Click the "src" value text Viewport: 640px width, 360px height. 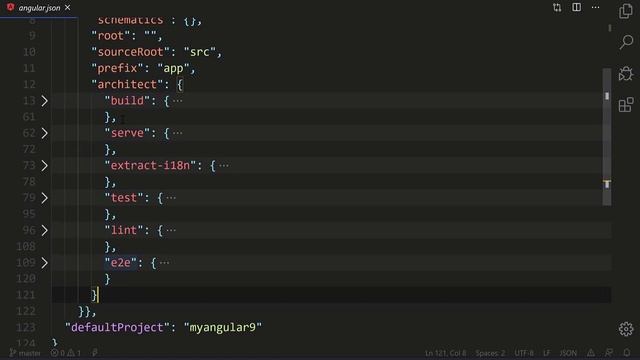tap(199, 52)
